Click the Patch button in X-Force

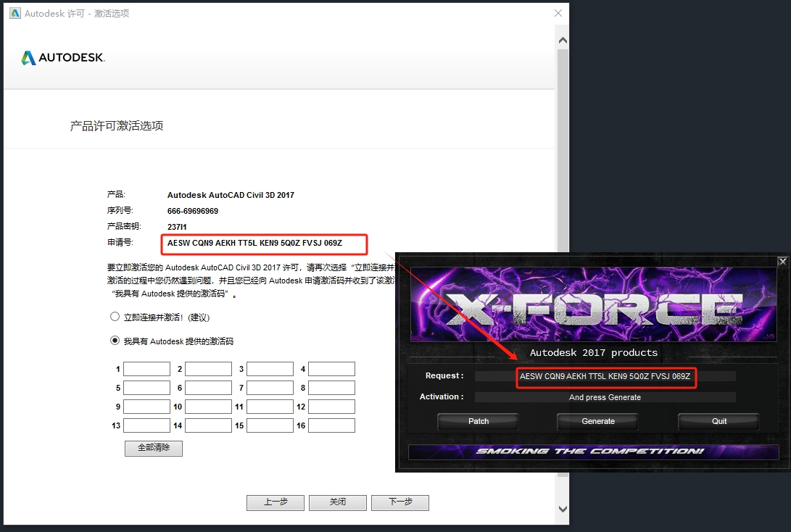tap(479, 422)
